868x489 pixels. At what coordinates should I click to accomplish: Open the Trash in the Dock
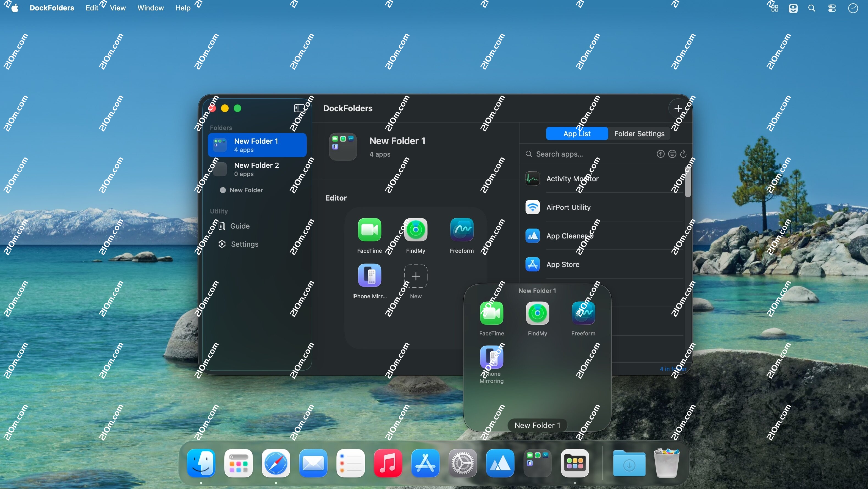coord(667,463)
